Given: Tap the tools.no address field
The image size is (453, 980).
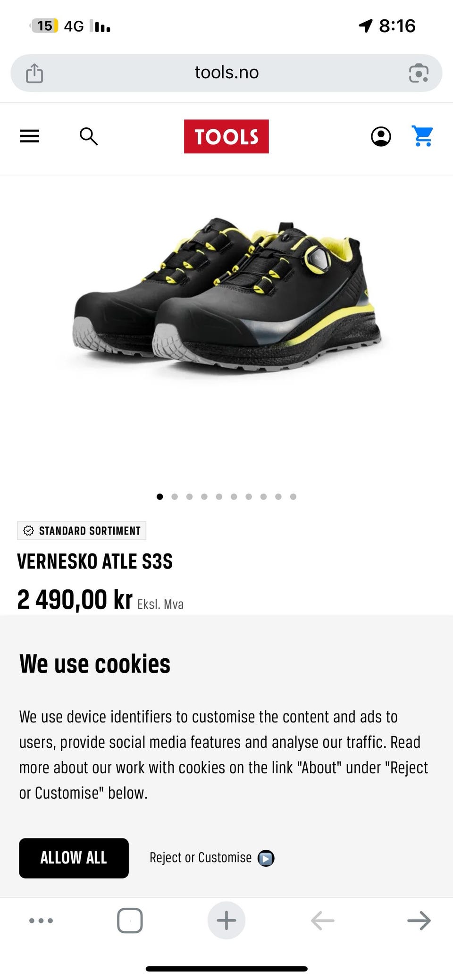Looking at the screenshot, I should 226,73.
